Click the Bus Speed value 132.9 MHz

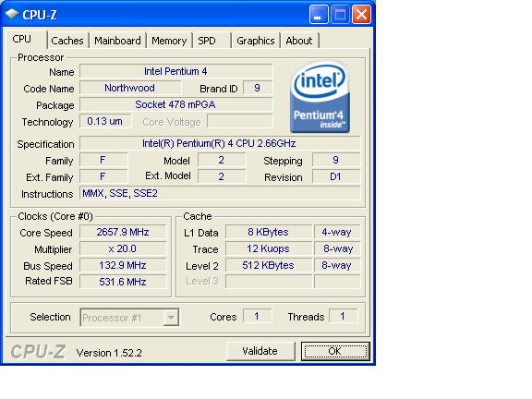(123, 265)
